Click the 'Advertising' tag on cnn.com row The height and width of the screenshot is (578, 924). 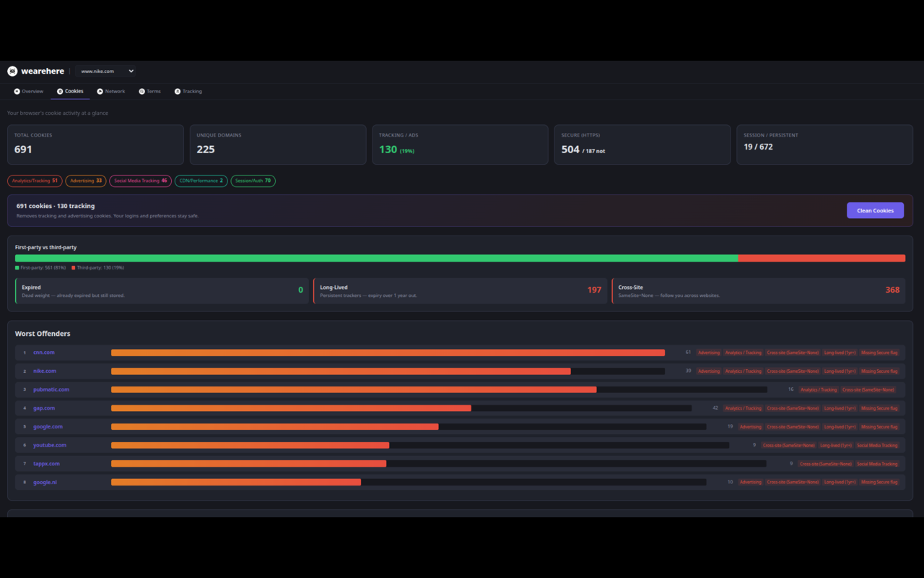pyautogui.click(x=709, y=353)
